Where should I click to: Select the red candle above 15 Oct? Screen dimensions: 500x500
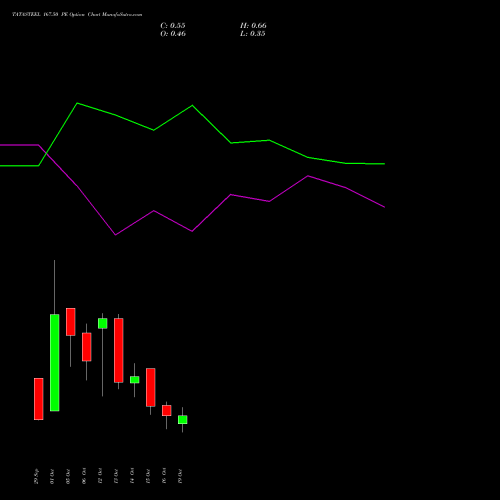151,387
